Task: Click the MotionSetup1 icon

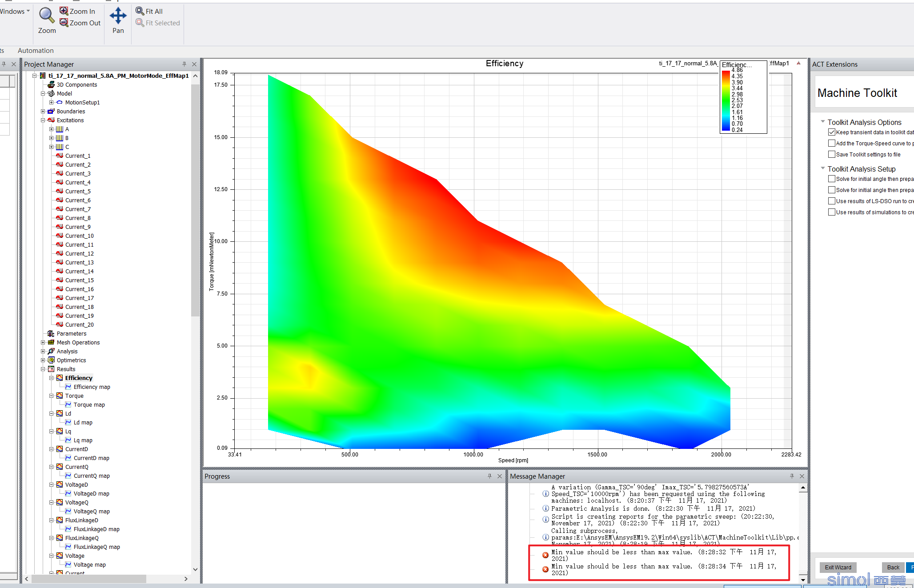Action: click(x=60, y=102)
